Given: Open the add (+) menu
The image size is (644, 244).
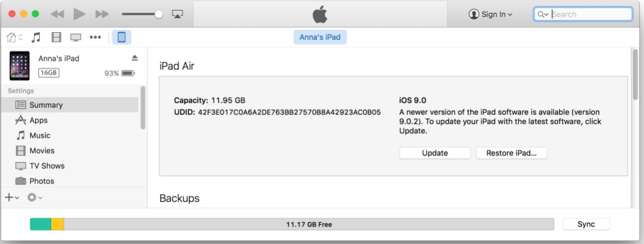Looking at the screenshot, I should (12, 198).
